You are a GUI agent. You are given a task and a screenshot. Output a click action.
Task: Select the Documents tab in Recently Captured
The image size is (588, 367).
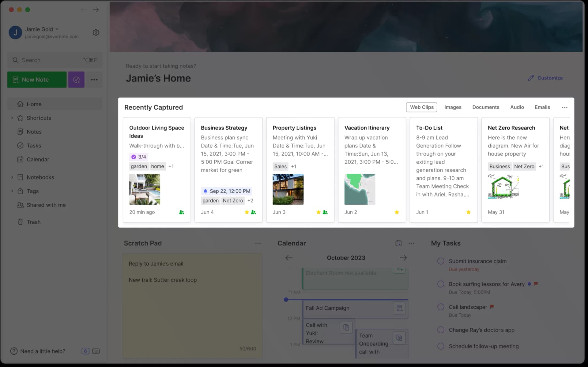click(486, 107)
